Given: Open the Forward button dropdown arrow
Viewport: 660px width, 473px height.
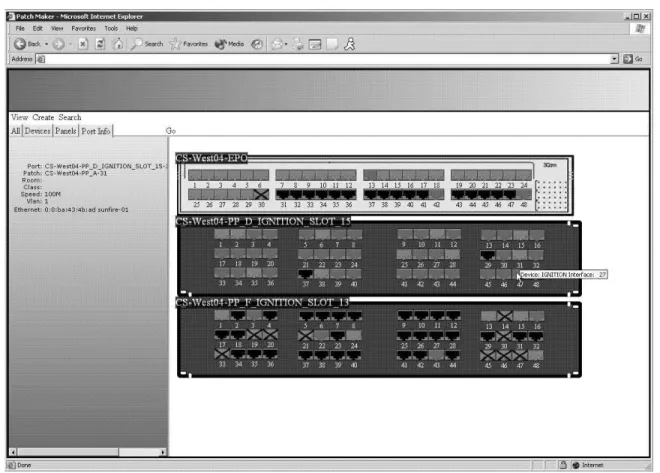Looking at the screenshot, I should click(70, 44).
